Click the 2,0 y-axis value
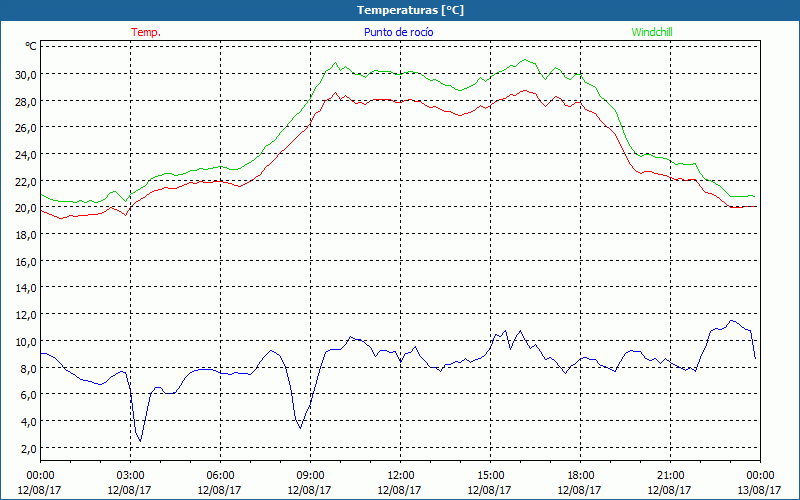800x500 pixels. [x=28, y=448]
